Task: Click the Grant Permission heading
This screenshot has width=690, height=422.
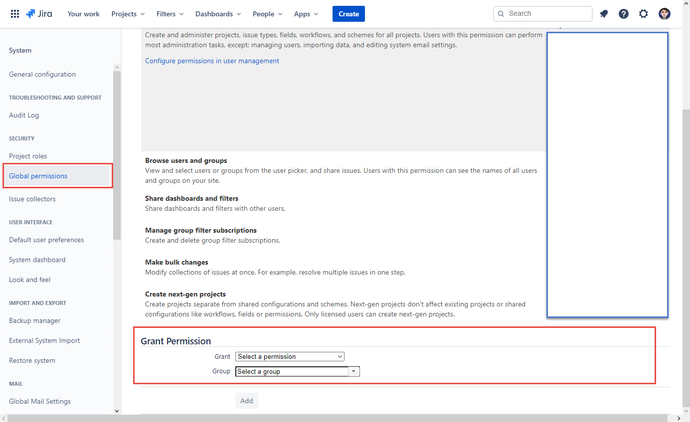Action: tap(176, 341)
